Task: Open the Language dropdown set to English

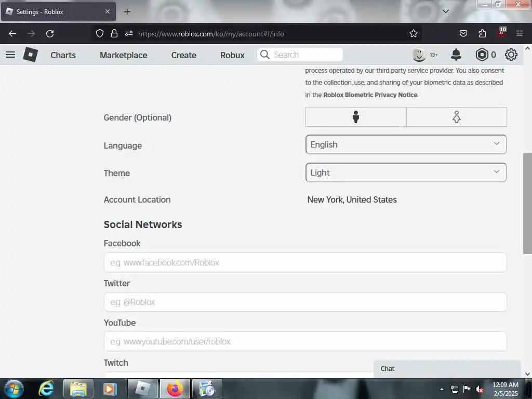Action: (406, 144)
